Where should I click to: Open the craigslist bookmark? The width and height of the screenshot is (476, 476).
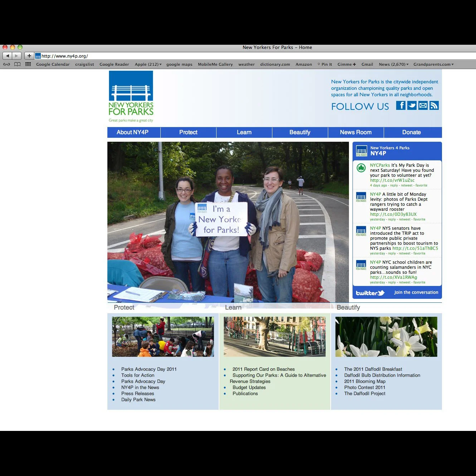coord(84,64)
